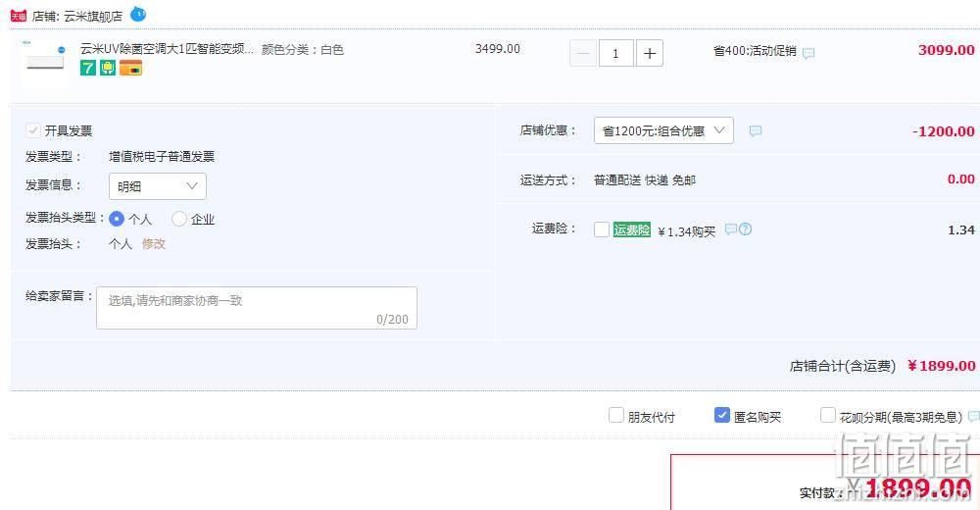
Task: Expand the 店铺优惠 省1200元 dropdown
Action: pos(663,130)
